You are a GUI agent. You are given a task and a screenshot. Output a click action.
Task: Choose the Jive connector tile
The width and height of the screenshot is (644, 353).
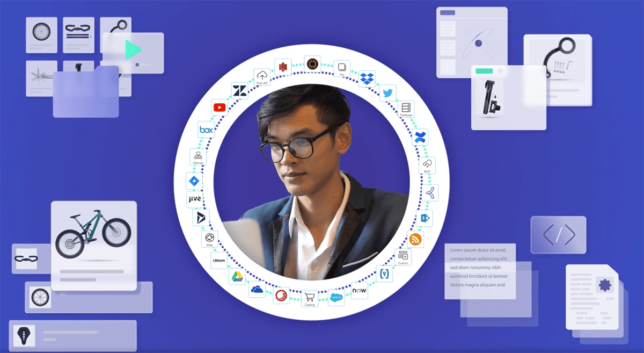(x=194, y=199)
